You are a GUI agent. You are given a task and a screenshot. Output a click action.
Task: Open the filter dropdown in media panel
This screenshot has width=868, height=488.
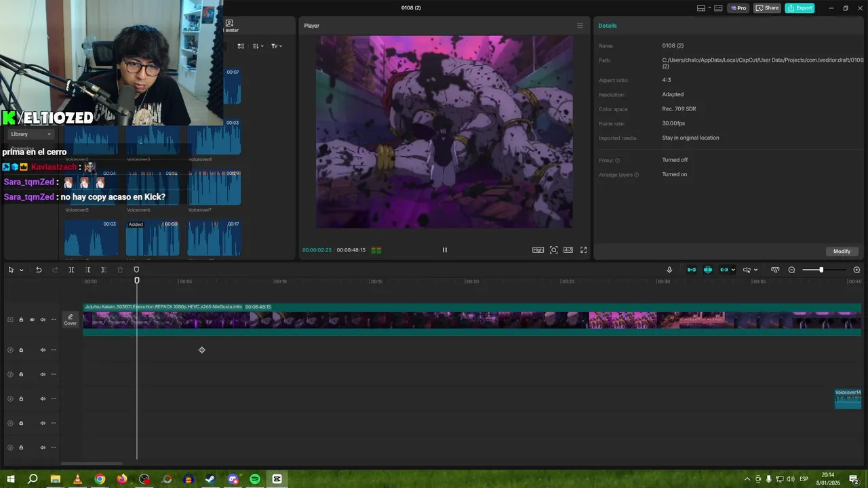pyautogui.click(x=276, y=46)
